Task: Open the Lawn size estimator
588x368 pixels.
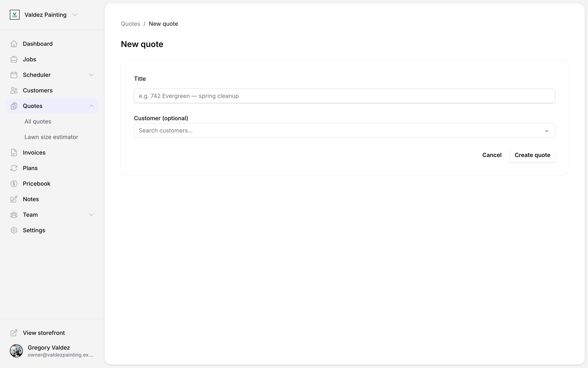Action: [51, 137]
